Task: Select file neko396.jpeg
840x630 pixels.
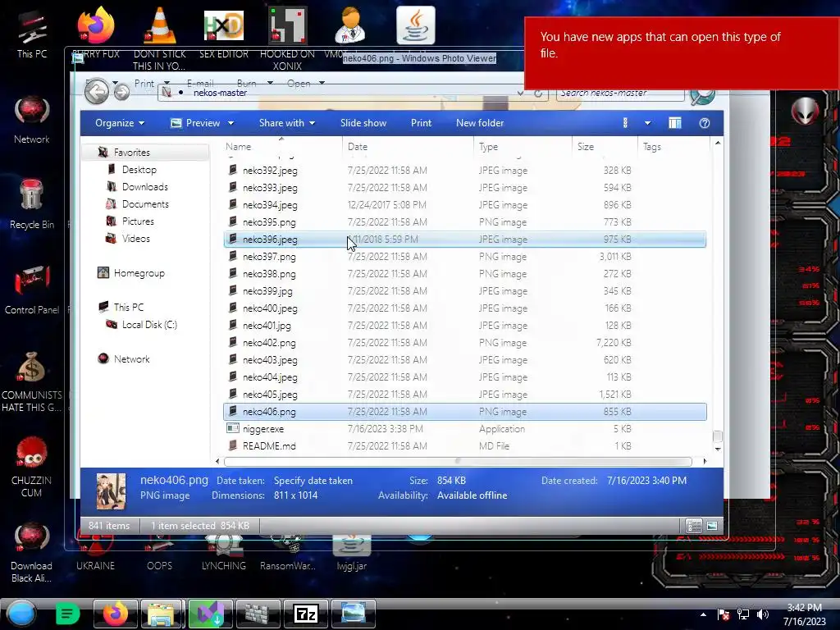Action: [465, 240]
